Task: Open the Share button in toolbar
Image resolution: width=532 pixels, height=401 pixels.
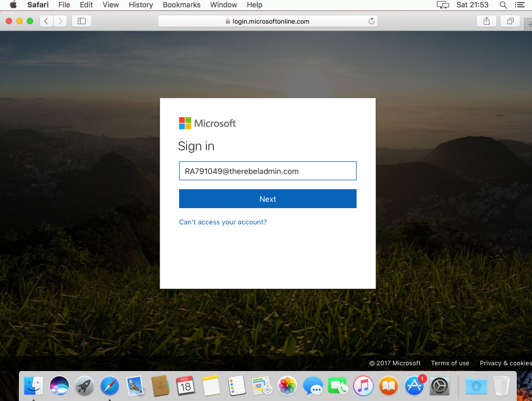Action: click(486, 21)
